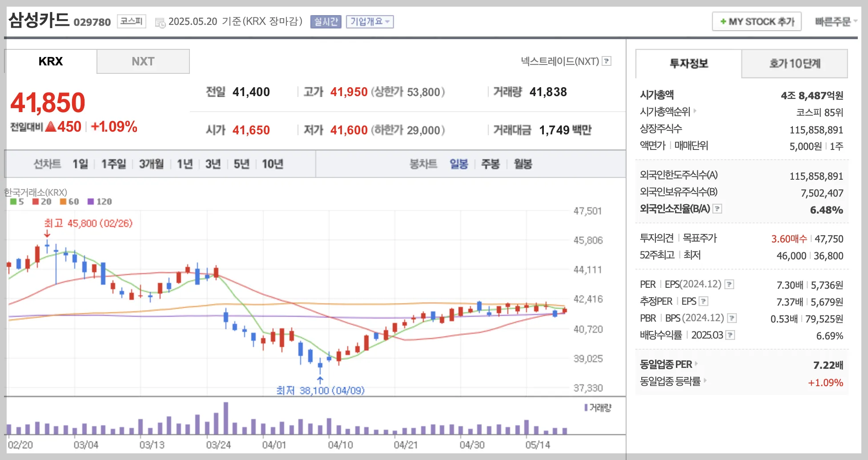Screen dimensions: 868x460
Task: Click the 시가 value 41,650
Action: click(251, 130)
